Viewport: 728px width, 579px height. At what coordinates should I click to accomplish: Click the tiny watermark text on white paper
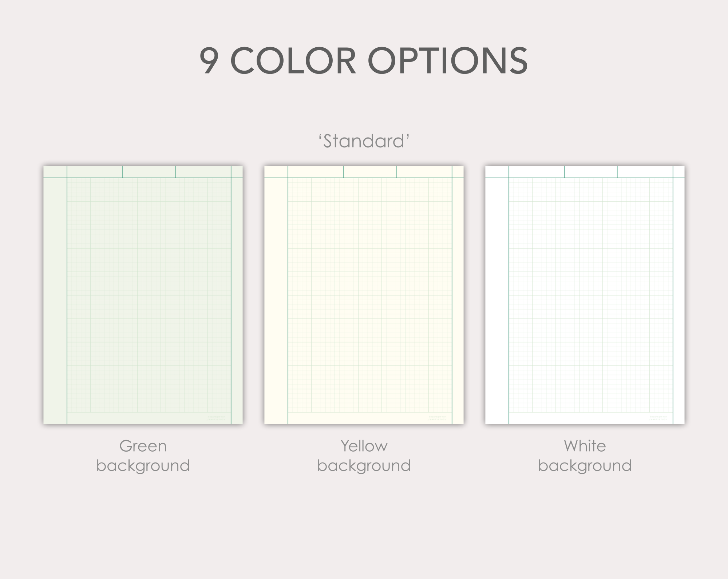point(658,418)
